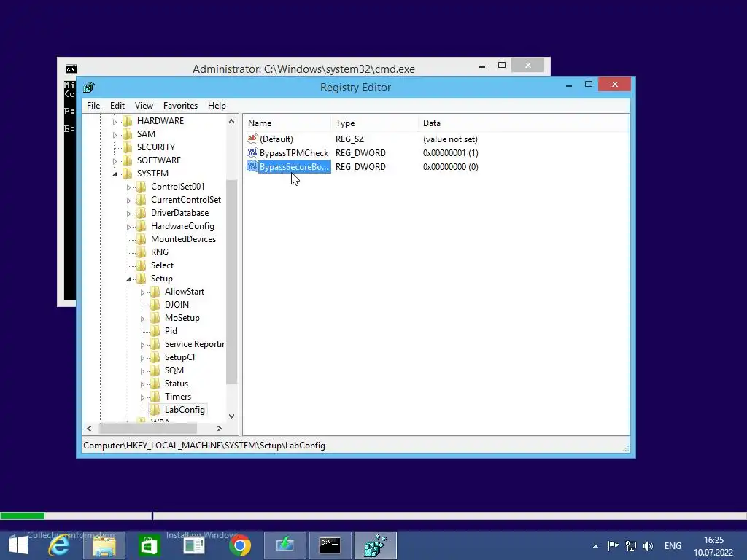This screenshot has width=747, height=560.
Task: Click the tree scroll down arrow
Action: [x=231, y=416]
